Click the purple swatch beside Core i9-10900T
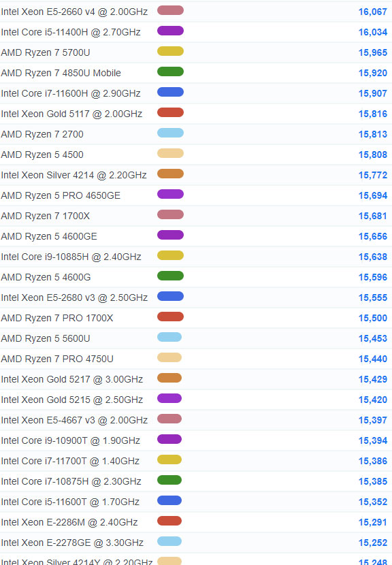This screenshot has width=392, height=565. point(169,439)
